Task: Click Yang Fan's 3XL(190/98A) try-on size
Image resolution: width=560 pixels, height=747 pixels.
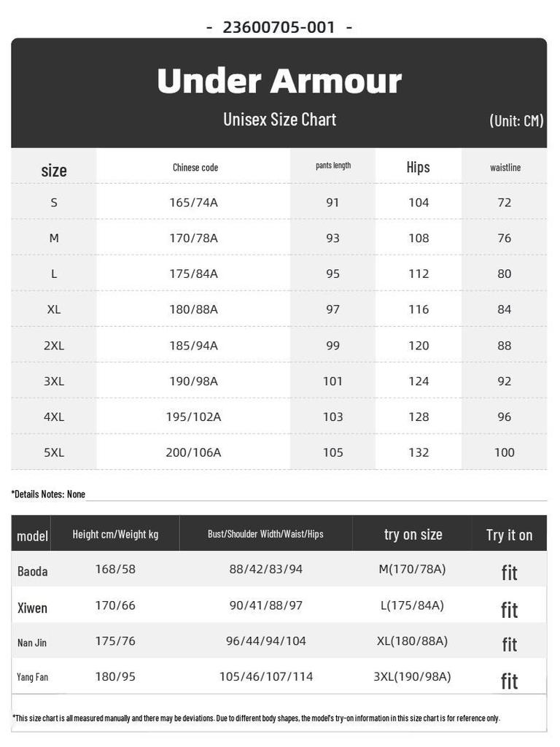Action: point(412,676)
